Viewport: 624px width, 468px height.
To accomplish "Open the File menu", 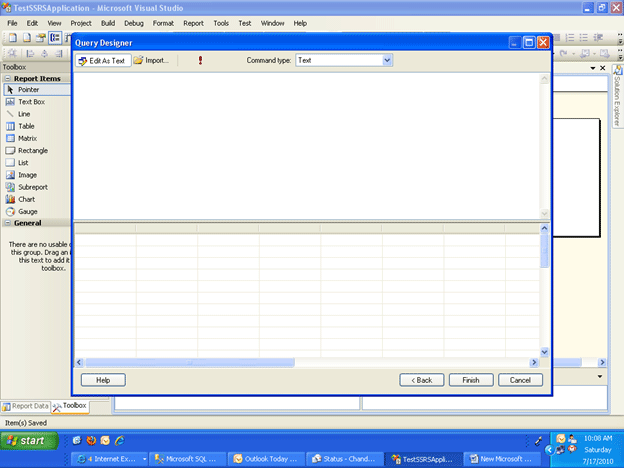I will click(x=12, y=23).
